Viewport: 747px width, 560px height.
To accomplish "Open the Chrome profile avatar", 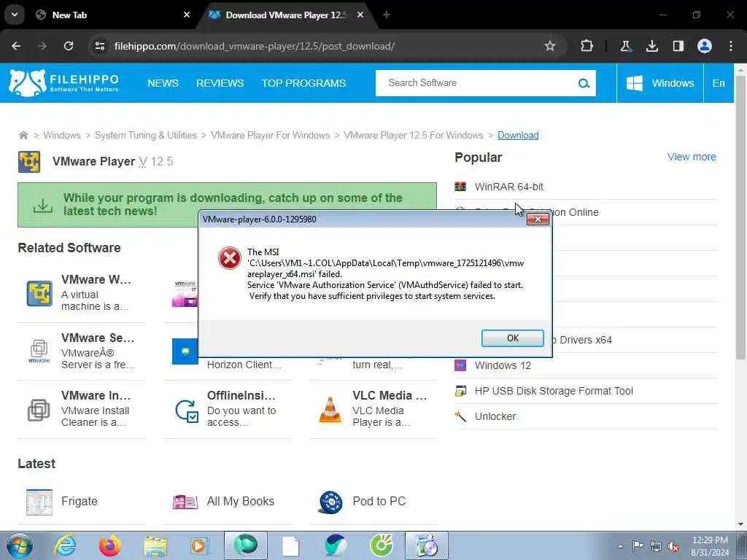I will (x=705, y=46).
